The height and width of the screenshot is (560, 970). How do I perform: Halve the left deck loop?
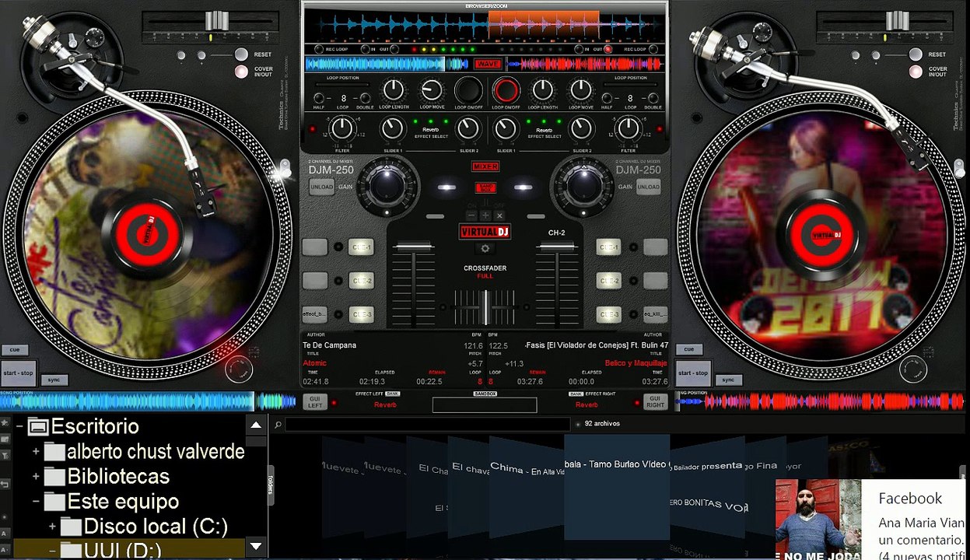pos(318,99)
